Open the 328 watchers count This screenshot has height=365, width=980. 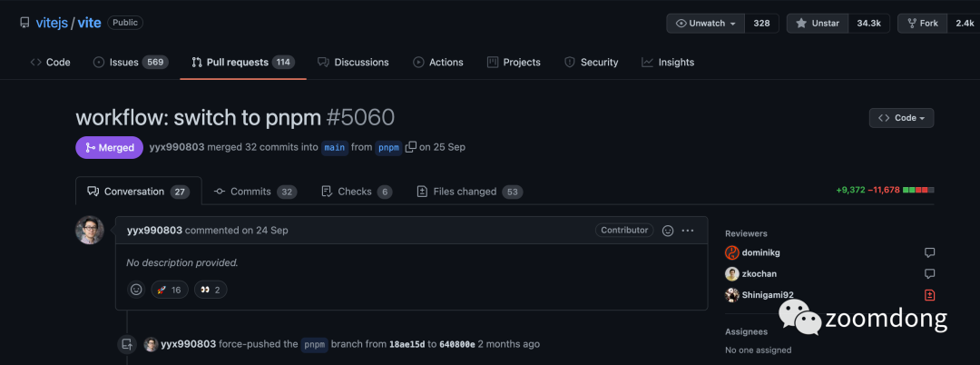tap(761, 24)
